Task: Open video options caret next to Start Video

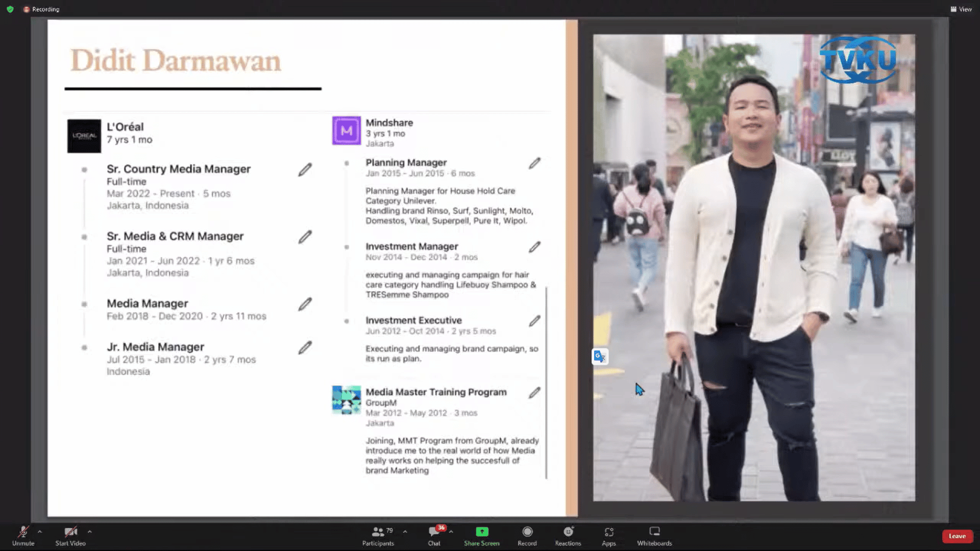Action: pyautogui.click(x=90, y=532)
